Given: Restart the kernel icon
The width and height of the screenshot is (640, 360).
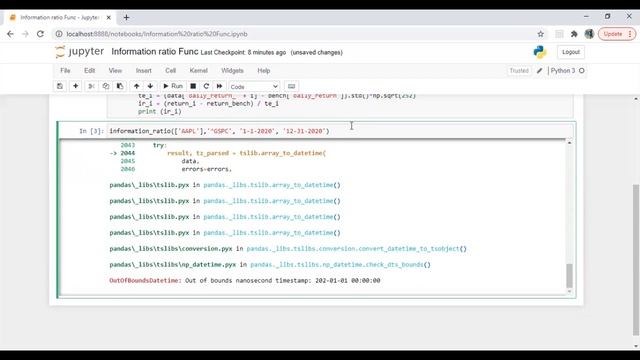Looking at the screenshot, I should tap(206, 86).
